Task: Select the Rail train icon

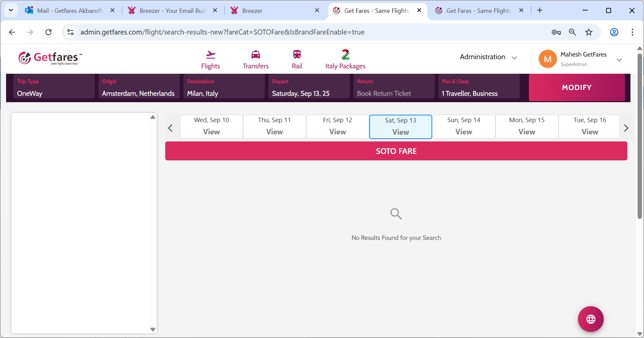Action: tap(297, 54)
